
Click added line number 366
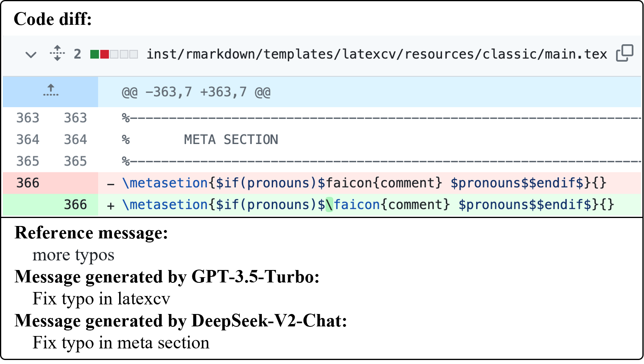pos(75,205)
